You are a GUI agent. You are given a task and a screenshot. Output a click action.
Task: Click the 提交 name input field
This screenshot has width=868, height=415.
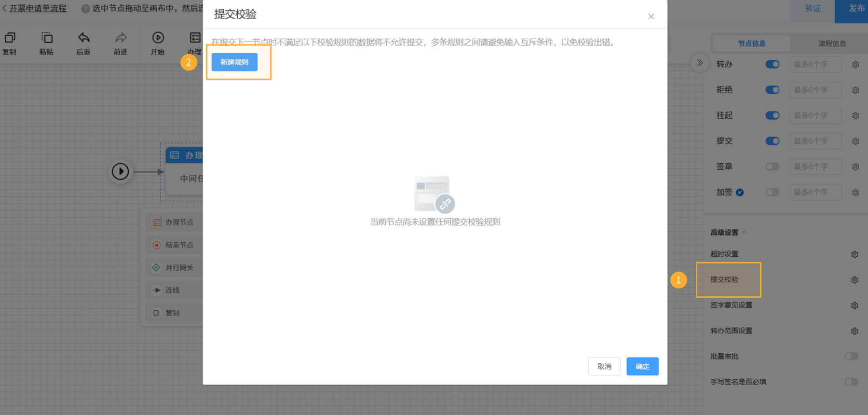coord(815,141)
